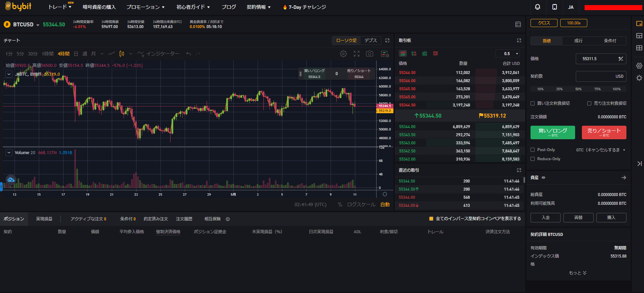
Task: Open the GTC time-in-force dropdown
Action: click(x=601, y=150)
